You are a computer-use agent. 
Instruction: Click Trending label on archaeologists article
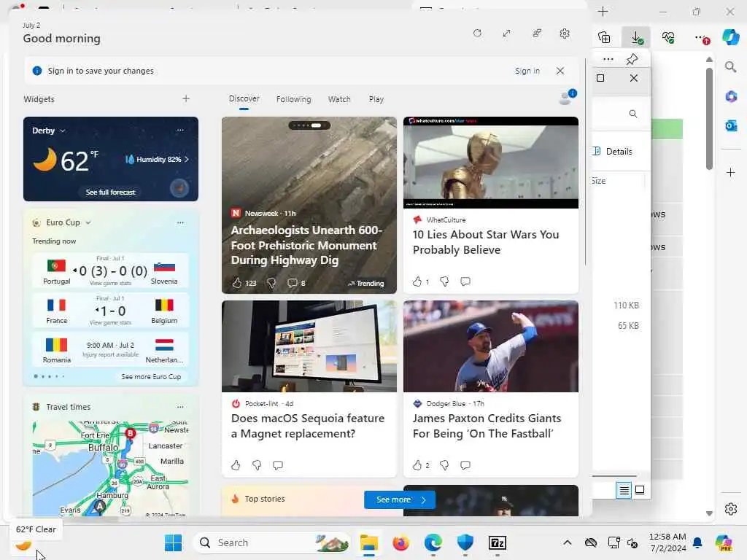click(365, 284)
